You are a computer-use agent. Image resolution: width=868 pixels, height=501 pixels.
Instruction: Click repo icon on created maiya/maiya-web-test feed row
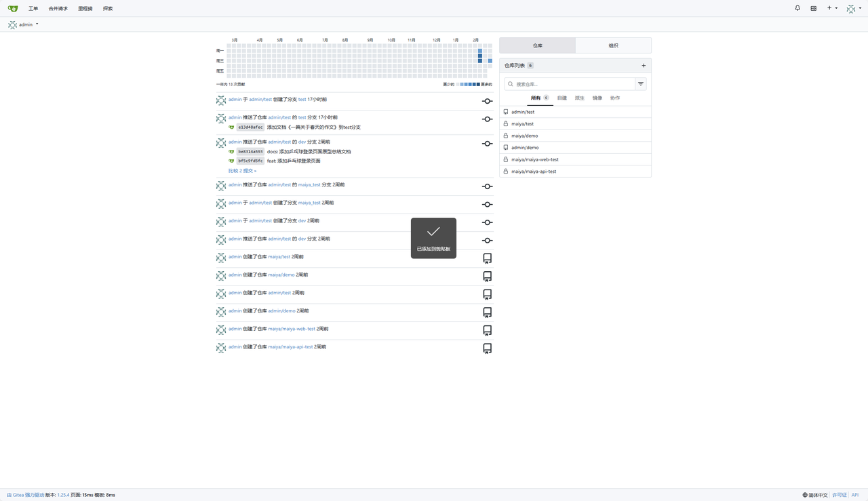(x=487, y=330)
